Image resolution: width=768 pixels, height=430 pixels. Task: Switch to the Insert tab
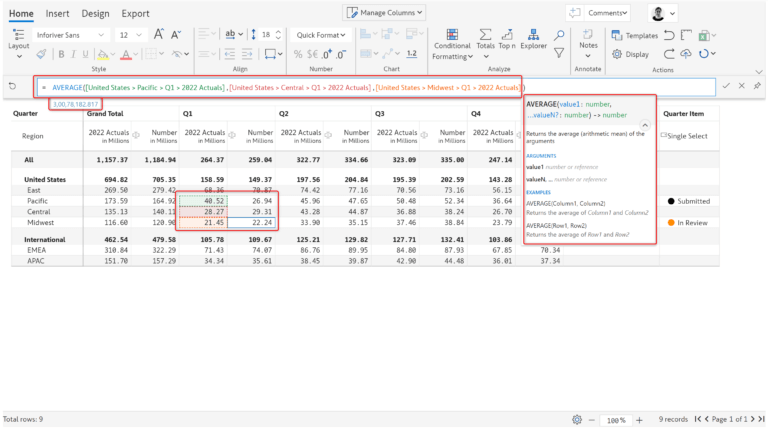point(57,14)
